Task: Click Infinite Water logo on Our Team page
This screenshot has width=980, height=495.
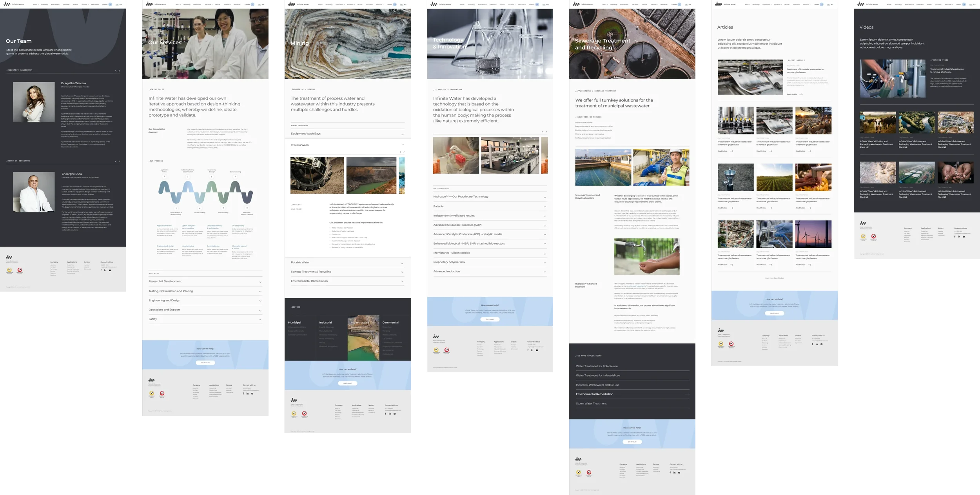Action: pyautogui.click(x=7, y=4)
